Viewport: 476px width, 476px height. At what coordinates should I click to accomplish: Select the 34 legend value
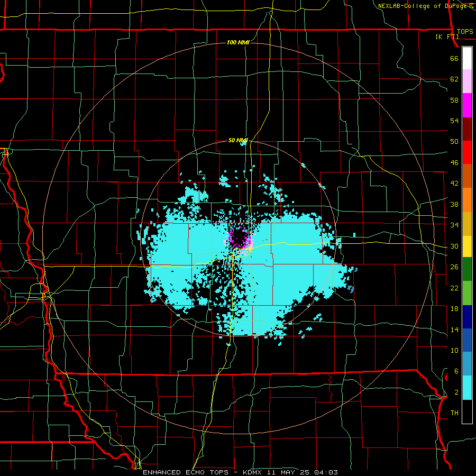point(454,225)
